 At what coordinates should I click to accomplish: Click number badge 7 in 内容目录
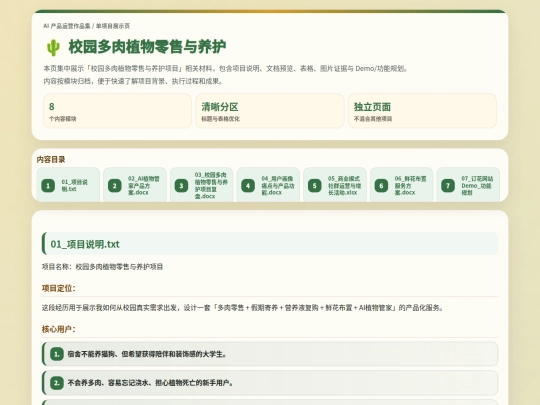(448, 186)
